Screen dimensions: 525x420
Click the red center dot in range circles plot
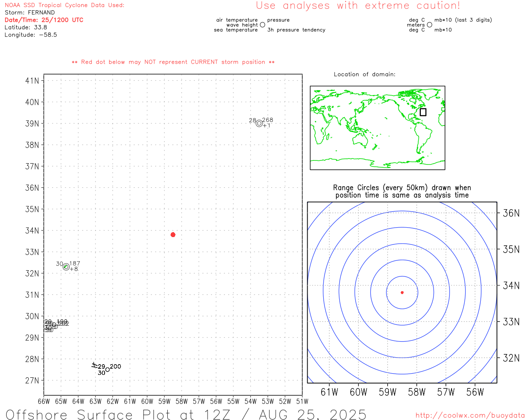[402, 292]
